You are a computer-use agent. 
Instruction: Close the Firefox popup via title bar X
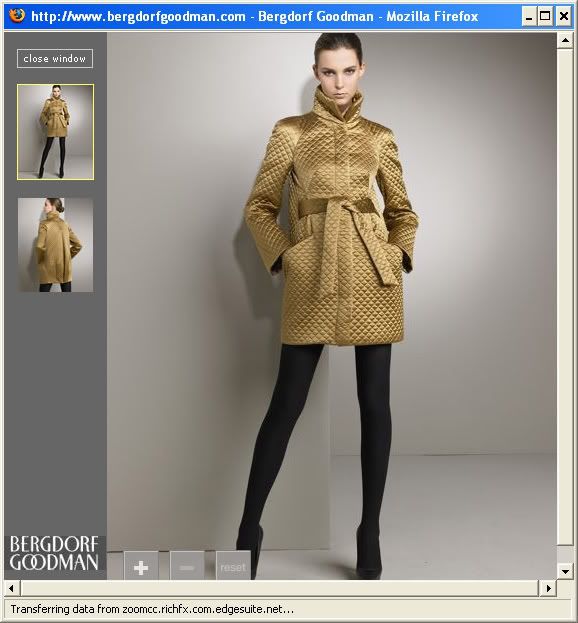[564, 17]
